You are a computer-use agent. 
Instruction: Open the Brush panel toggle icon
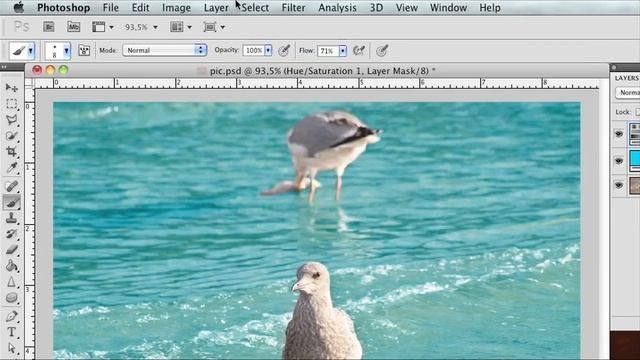click(84, 50)
